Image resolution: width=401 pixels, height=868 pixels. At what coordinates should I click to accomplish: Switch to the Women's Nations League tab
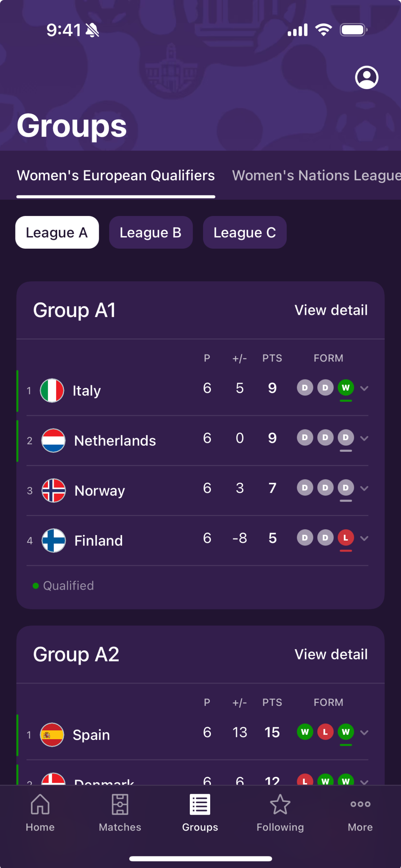pos(316,176)
